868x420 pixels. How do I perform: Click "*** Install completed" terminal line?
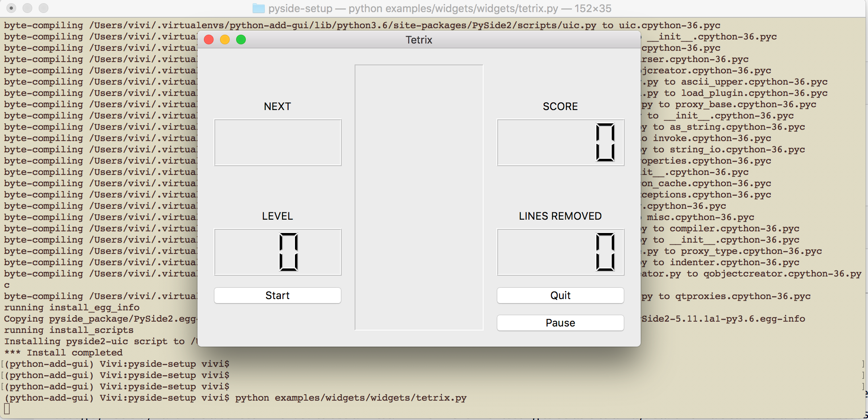[63, 353]
